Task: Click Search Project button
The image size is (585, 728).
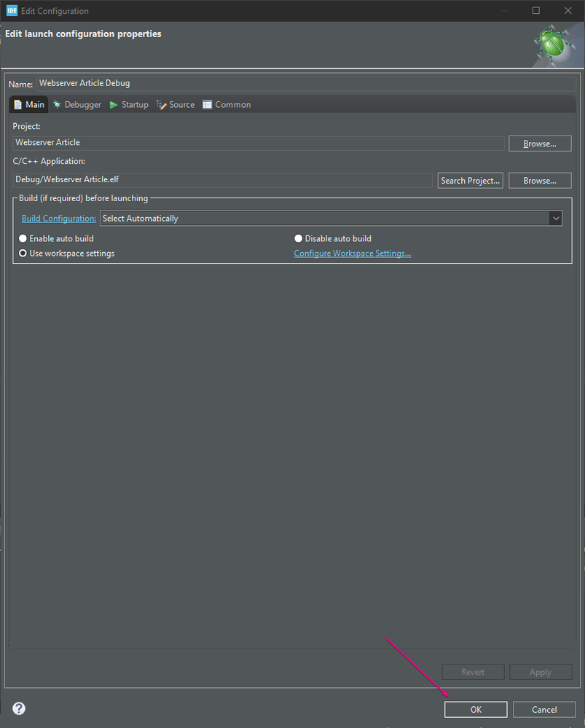Action: (x=471, y=181)
